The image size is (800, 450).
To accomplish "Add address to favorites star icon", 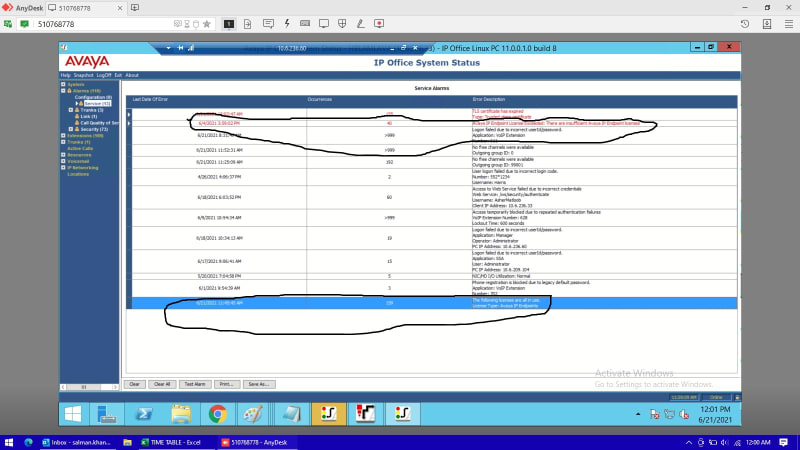I will (x=207, y=23).
